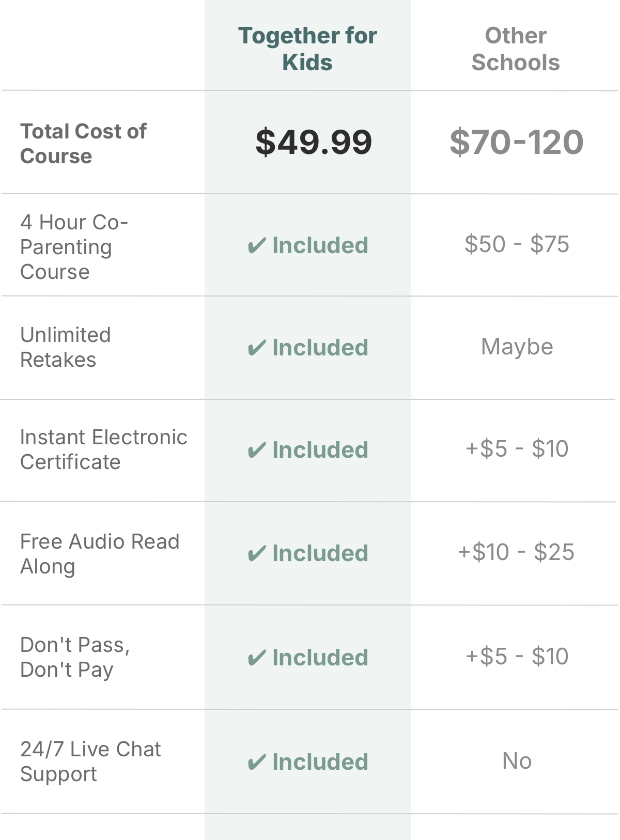Select the Free Audio Read Along label
Screen dimensions: 620x840
(100, 554)
